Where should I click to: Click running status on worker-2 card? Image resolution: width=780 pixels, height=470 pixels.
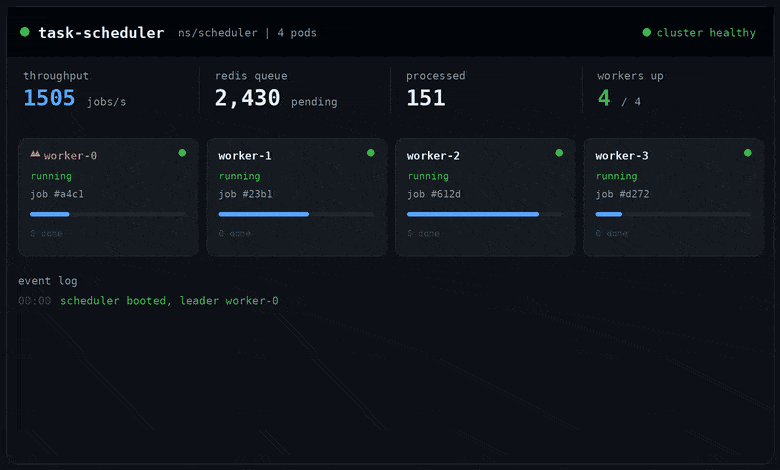point(428,176)
